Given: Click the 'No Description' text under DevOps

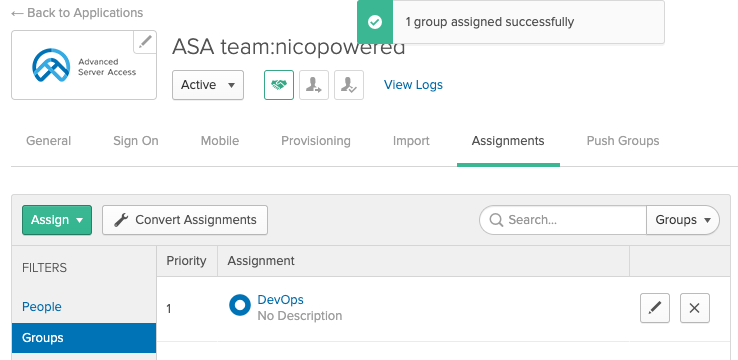Looking at the screenshot, I should [300, 316].
